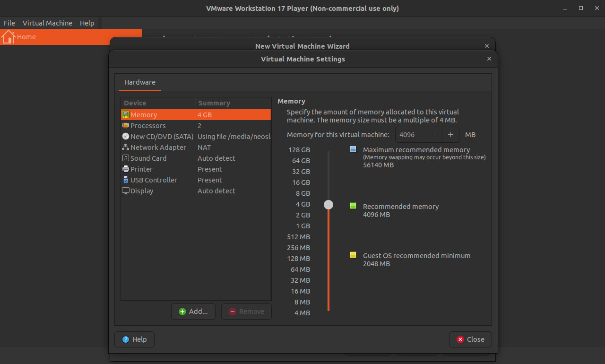605x364 pixels.
Task: Click the Memory chip icon in device list
Action: (126, 115)
